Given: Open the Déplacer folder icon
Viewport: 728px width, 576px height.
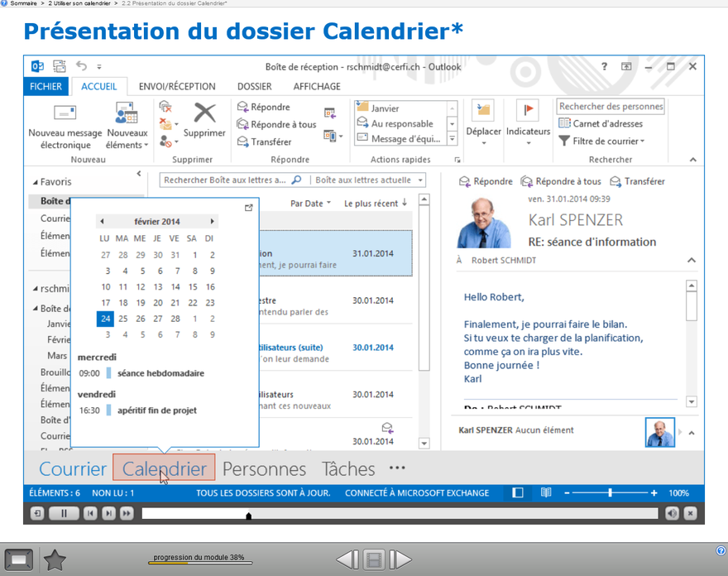Looking at the screenshot, I should [x=483, y=111].
